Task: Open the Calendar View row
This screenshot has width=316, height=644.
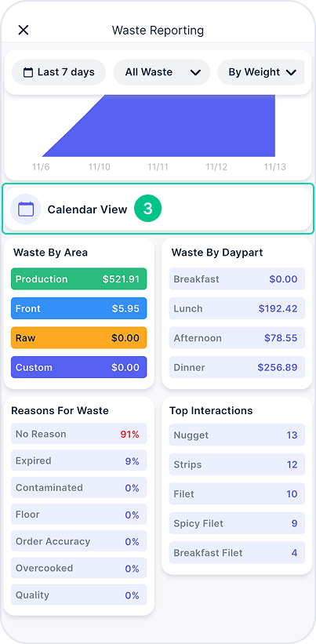Action: click(x=158, y=209)
